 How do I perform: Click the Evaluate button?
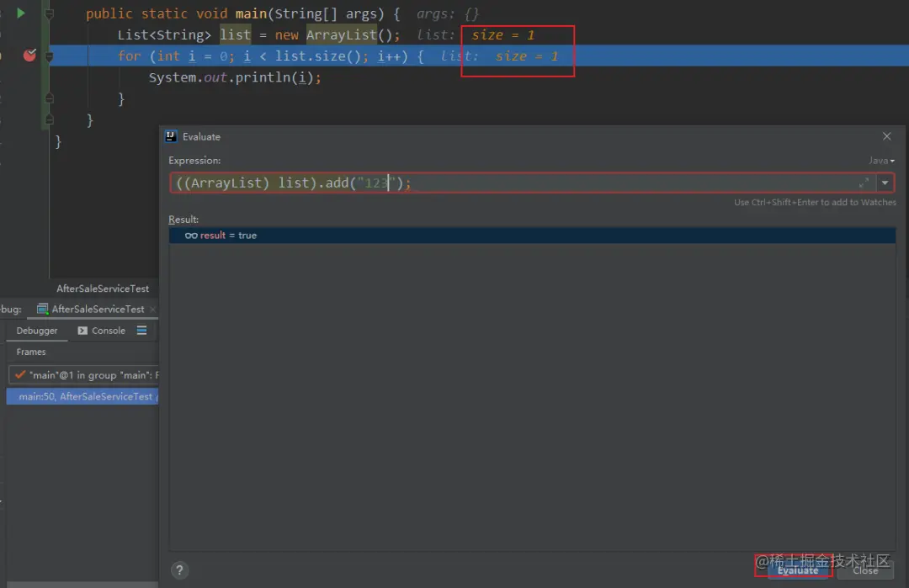pyautogui.click(x=798, y=570)
